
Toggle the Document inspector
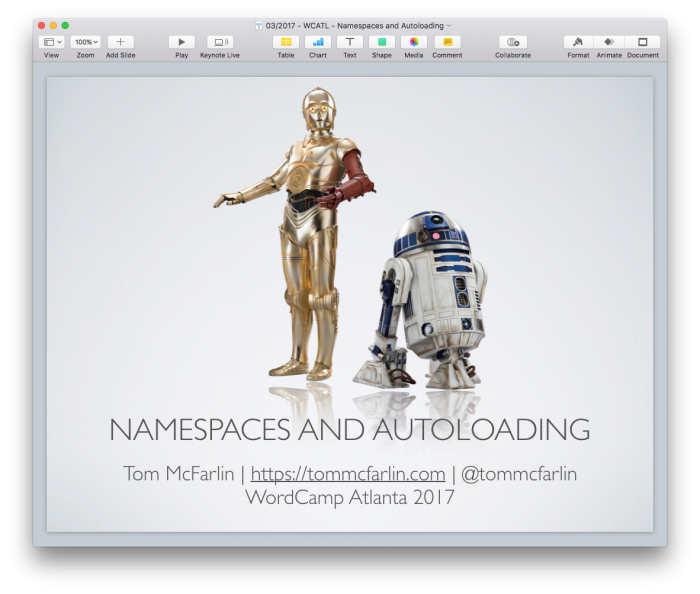tap(643, 42)
